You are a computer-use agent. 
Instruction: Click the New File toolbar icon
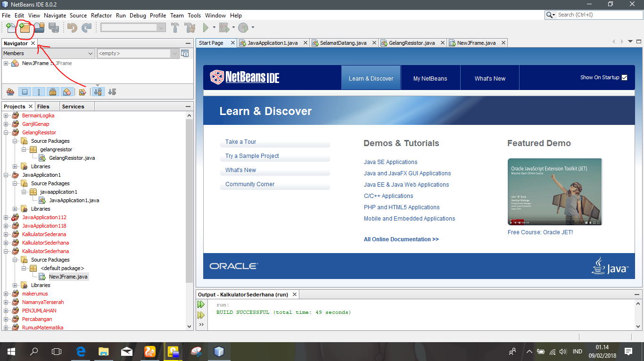point(9,27)
